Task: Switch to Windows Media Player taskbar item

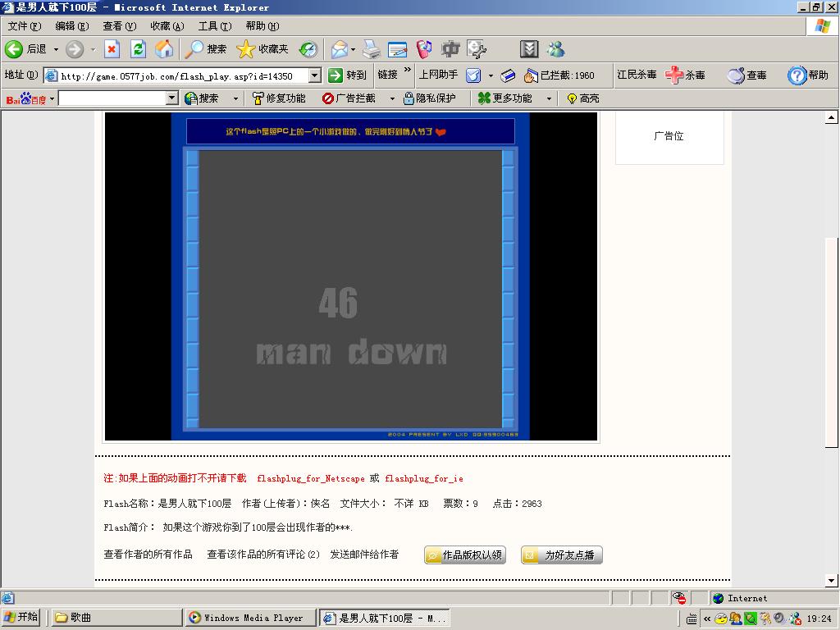Action: click(250, 618)
